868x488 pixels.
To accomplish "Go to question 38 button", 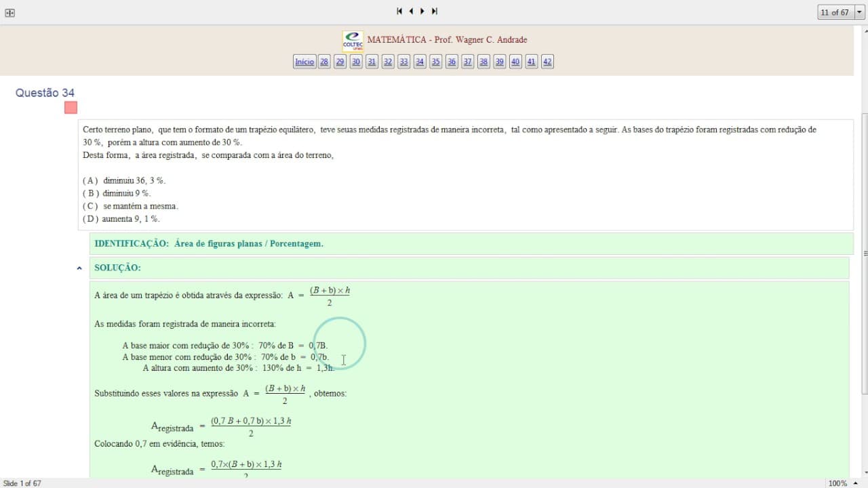I will (x=484, y=62).
